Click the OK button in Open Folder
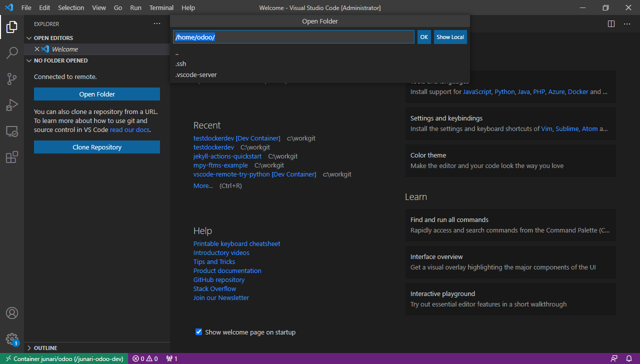This screenshot has width=640, height=364. [424, 37]
